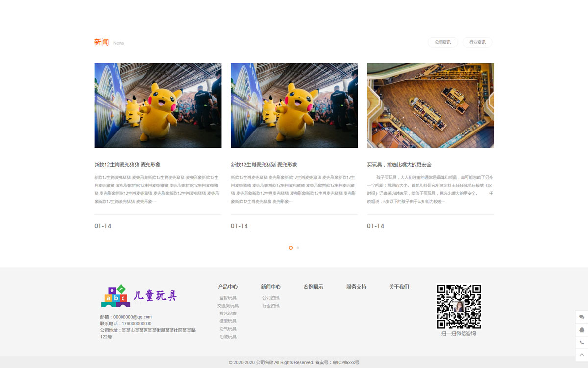The height and width of the screenshot is (368, 588).
Task: Select the 行业资讯 pill tab near the News heading
Action: [x=477, y=42]
